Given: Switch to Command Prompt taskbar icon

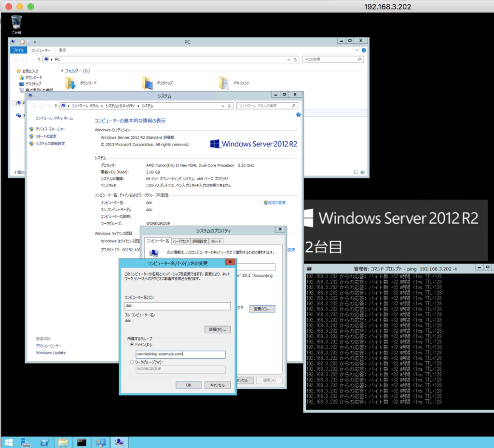Looking at the screenshot, I should click(x=82, y=442).
